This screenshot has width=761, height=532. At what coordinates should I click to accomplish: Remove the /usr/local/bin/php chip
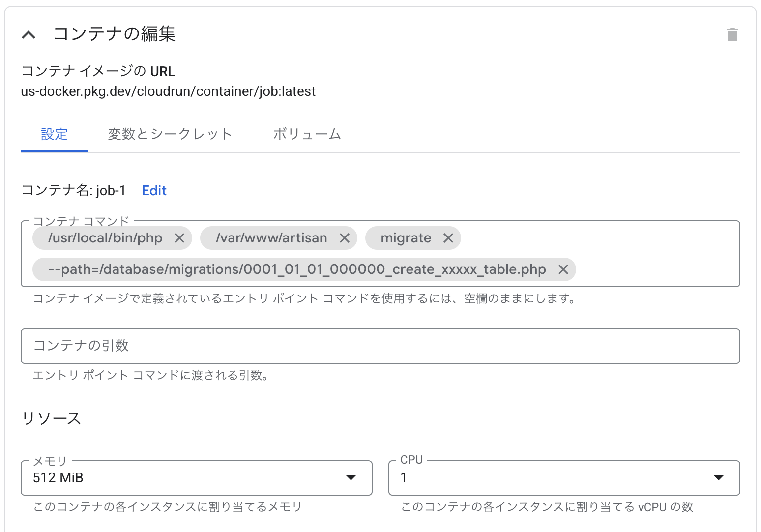tap(179, 238)
